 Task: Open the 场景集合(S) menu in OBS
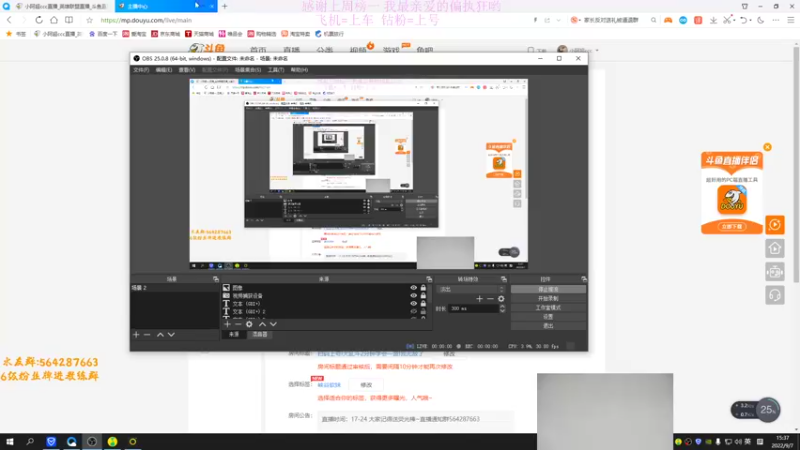[248, 70]
